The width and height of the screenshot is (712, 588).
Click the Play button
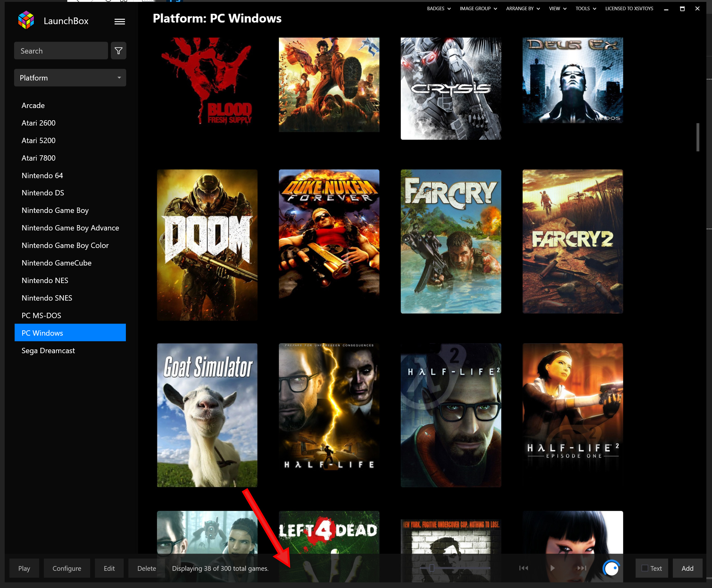click(x=24, y=568)
